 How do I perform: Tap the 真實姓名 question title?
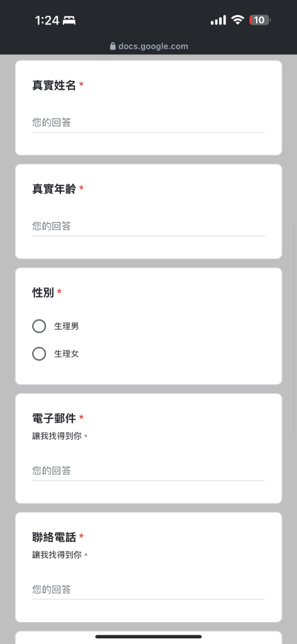click(x=54, y=86)
